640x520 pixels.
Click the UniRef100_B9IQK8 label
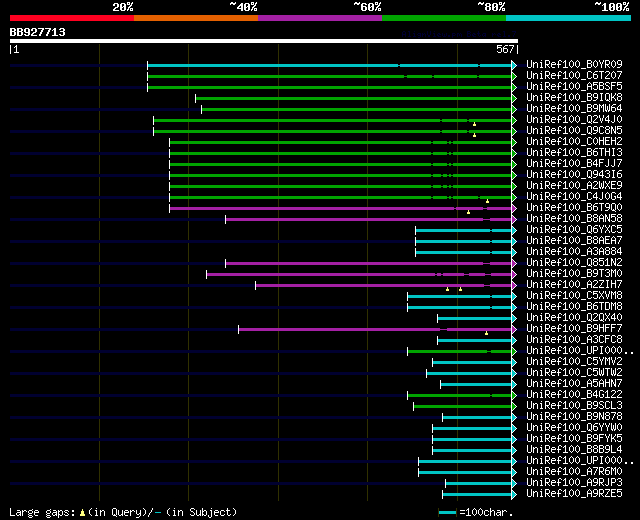click(x=574, y=98)
